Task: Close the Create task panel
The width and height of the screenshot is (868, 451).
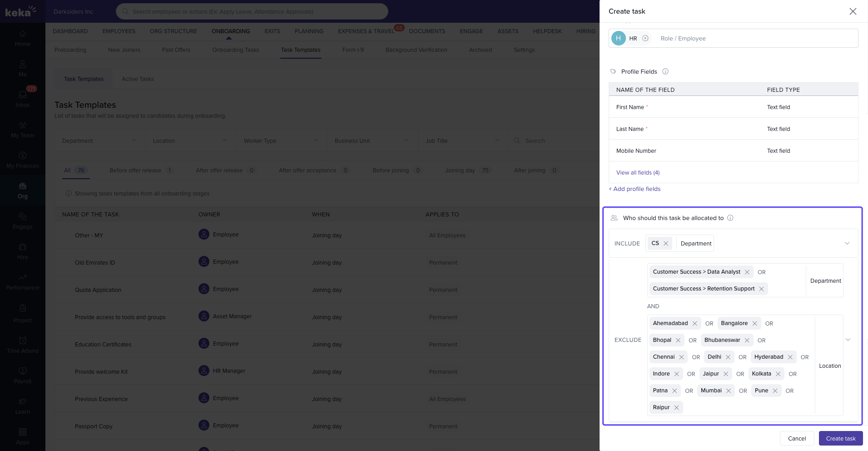Action: [853, 11]
